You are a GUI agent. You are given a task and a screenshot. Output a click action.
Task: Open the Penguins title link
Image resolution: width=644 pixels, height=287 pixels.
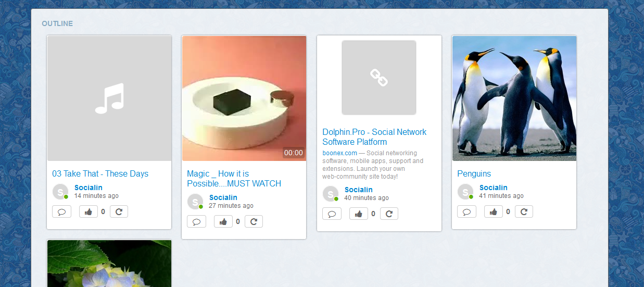click(x=474, y=174)
